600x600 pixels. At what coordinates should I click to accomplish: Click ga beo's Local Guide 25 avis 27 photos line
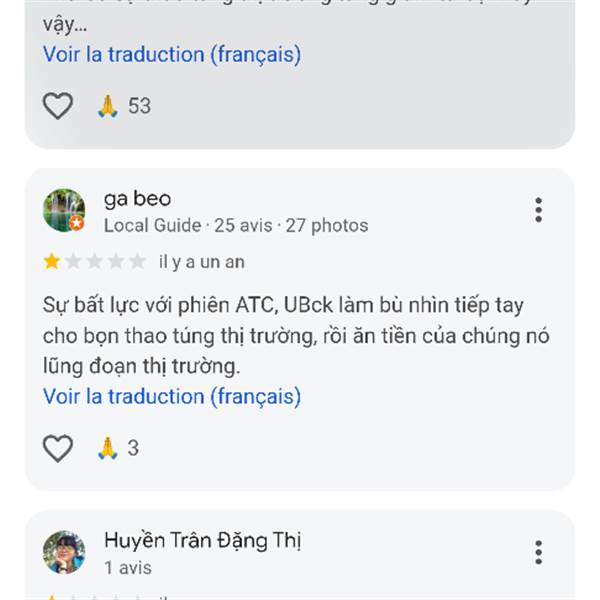pyautogui.click(x=235, y=225)
